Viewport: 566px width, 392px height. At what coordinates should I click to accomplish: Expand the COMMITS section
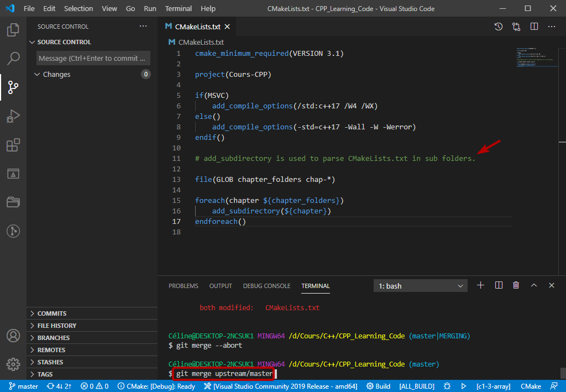click(x=92, y=313)
